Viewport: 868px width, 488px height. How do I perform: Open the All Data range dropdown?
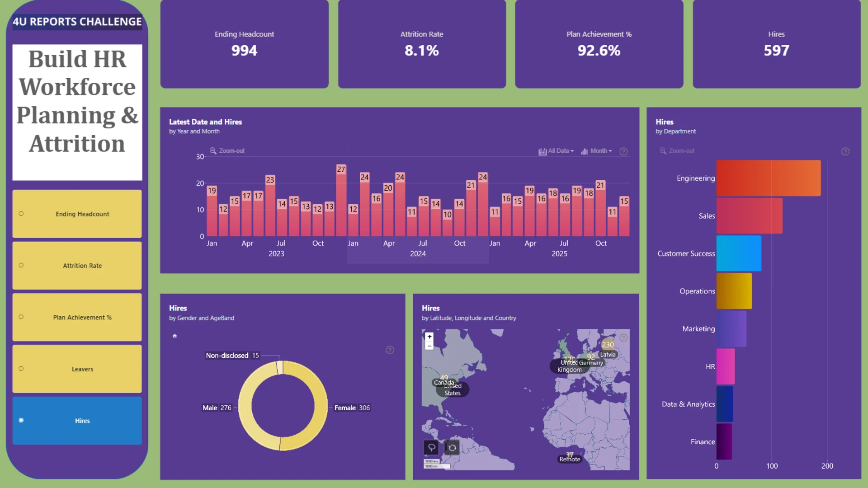557,151
